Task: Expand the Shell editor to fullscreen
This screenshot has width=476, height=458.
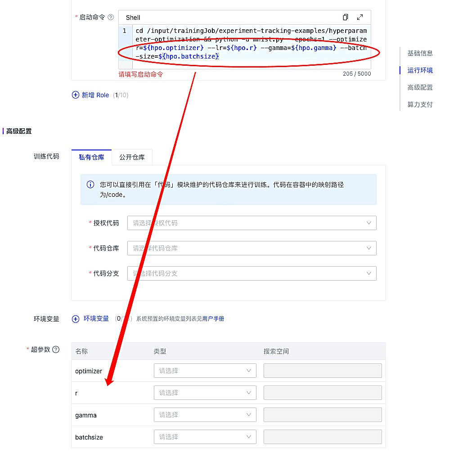Action: coord(360,17)
